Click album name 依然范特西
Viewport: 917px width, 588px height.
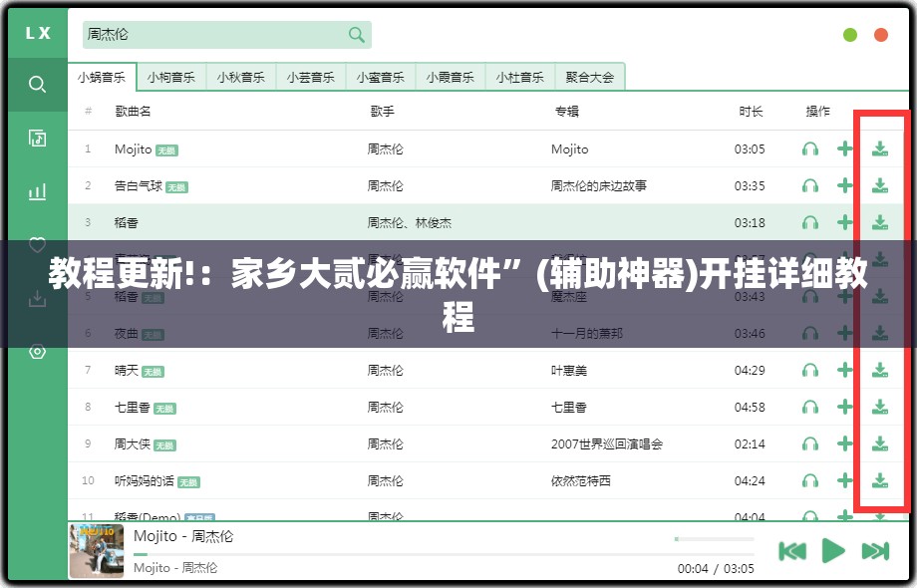[x=581, y=481]
